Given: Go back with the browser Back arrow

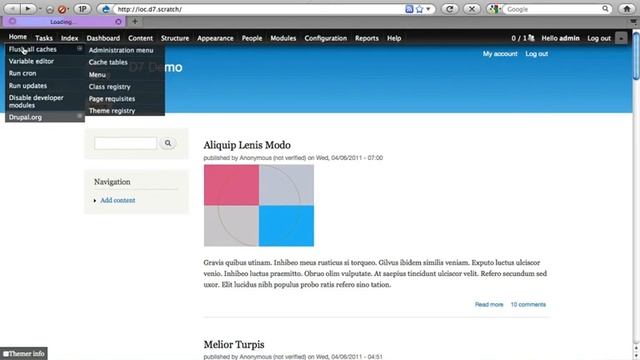Looking at the screenshot, I should tap(12, 9).
